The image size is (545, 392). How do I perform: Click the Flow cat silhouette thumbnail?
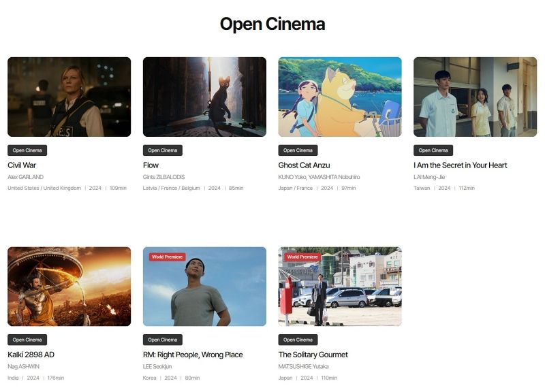click(x=204, y=96)
